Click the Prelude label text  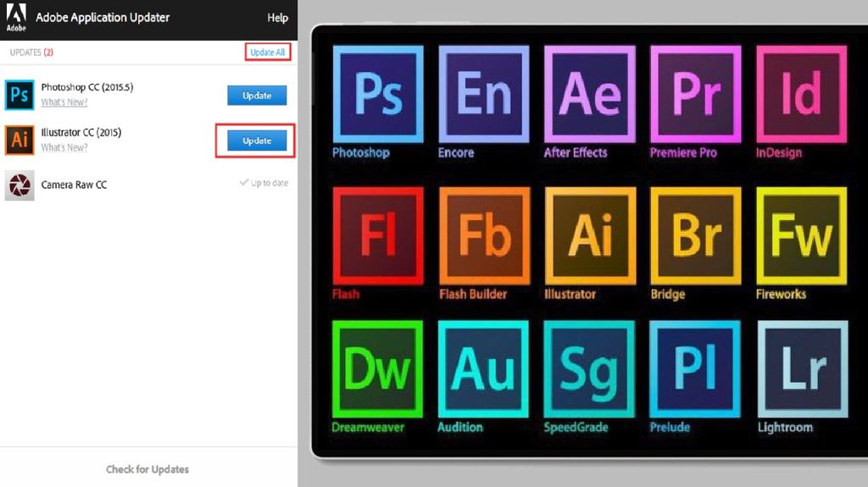(x=670, y=427)
